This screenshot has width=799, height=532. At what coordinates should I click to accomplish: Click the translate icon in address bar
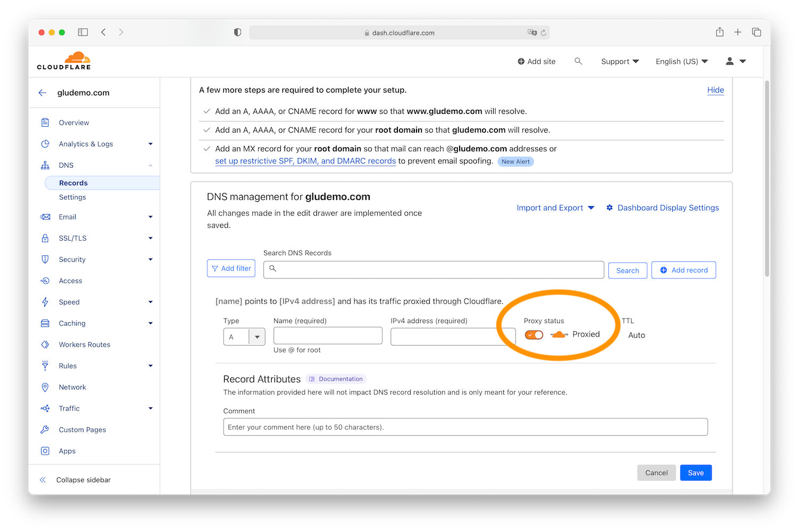click(532, 32)
